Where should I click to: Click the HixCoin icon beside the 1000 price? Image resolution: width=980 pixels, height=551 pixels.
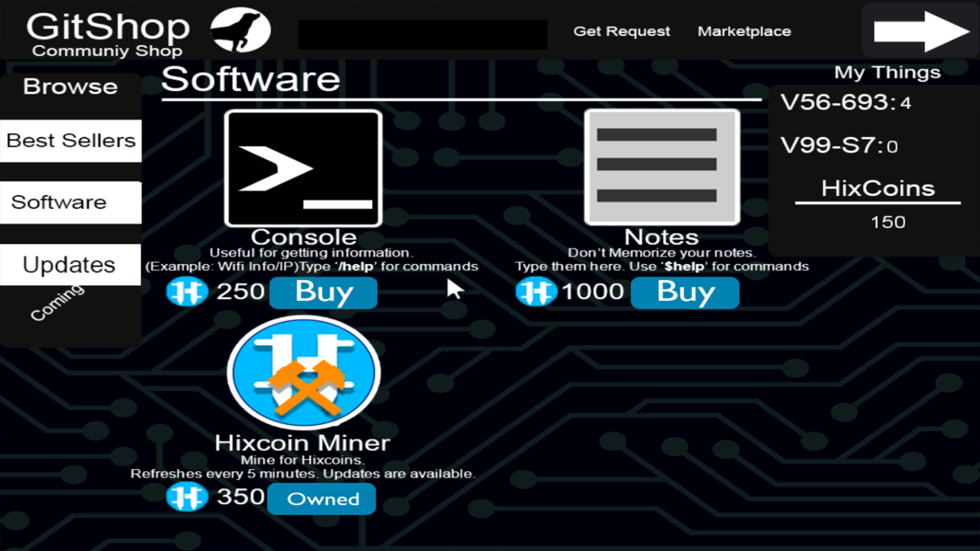coord(535,292)
